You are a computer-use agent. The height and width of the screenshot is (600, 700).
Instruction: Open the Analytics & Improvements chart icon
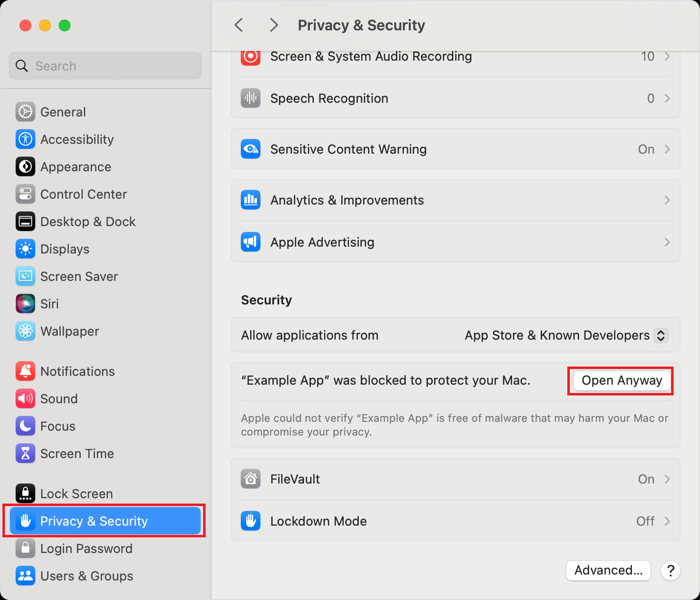point(251,200)
